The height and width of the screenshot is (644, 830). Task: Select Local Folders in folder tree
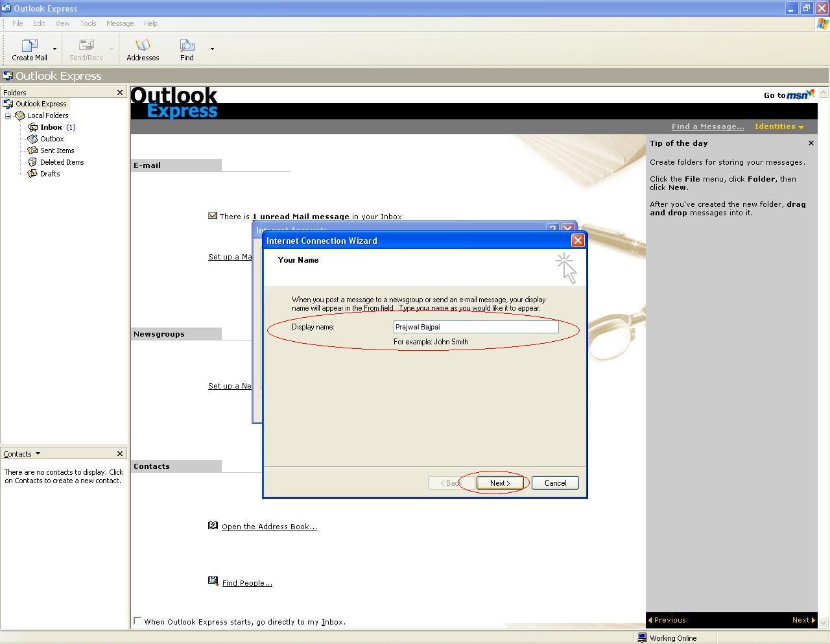tap(48, 115)
